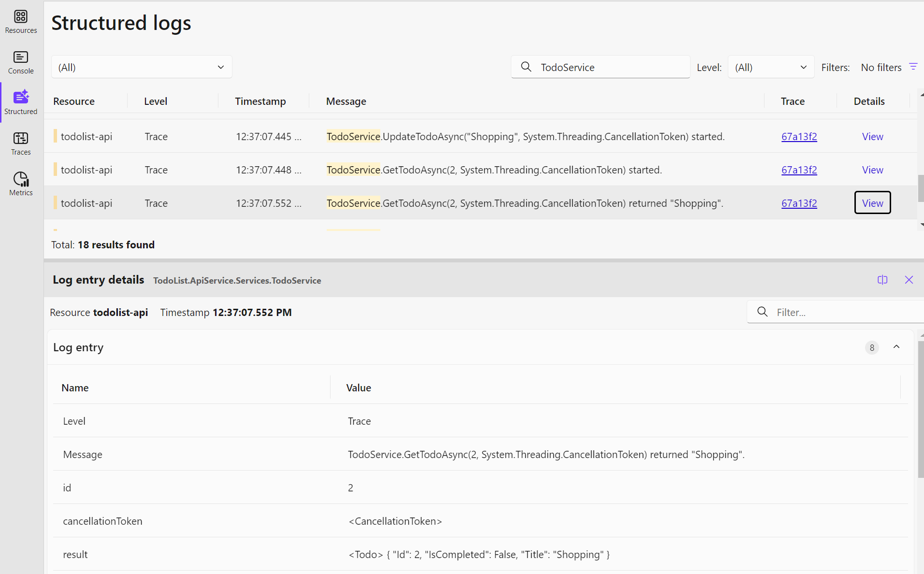Click the logs table vertical scrollbar
The image size is (924, 574).
click(x=921, y=188)
